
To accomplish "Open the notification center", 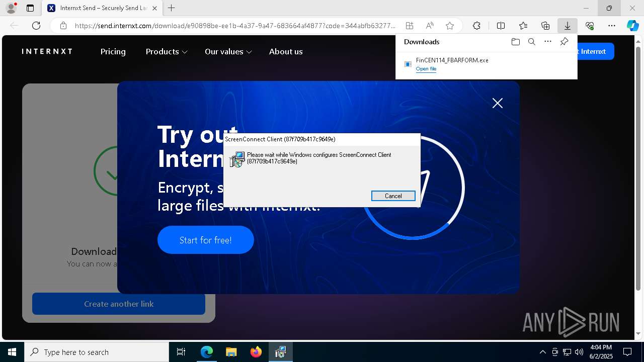I will 627,352.
